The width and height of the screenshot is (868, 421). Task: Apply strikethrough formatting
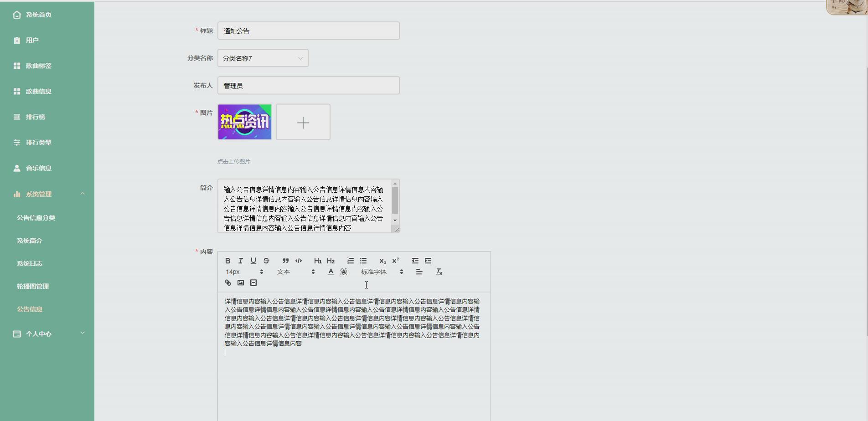[266, 261]
